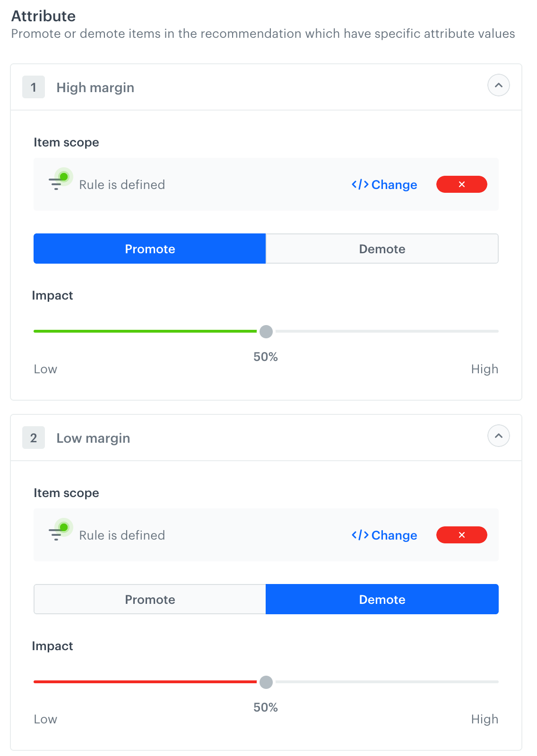Collapse the High margin rule section
Viewport: 537px width, 756px height.
tap(498, 85)
